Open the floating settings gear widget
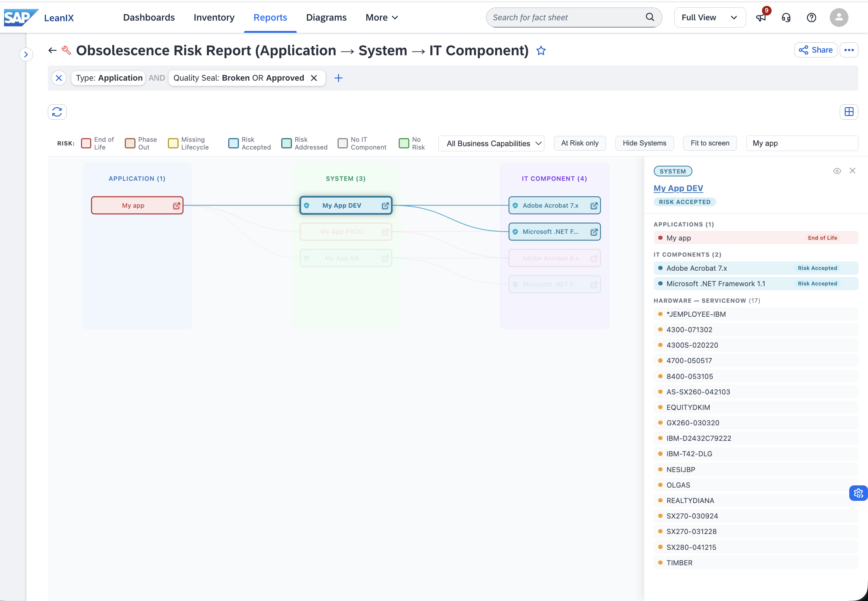 coord(858,493)
